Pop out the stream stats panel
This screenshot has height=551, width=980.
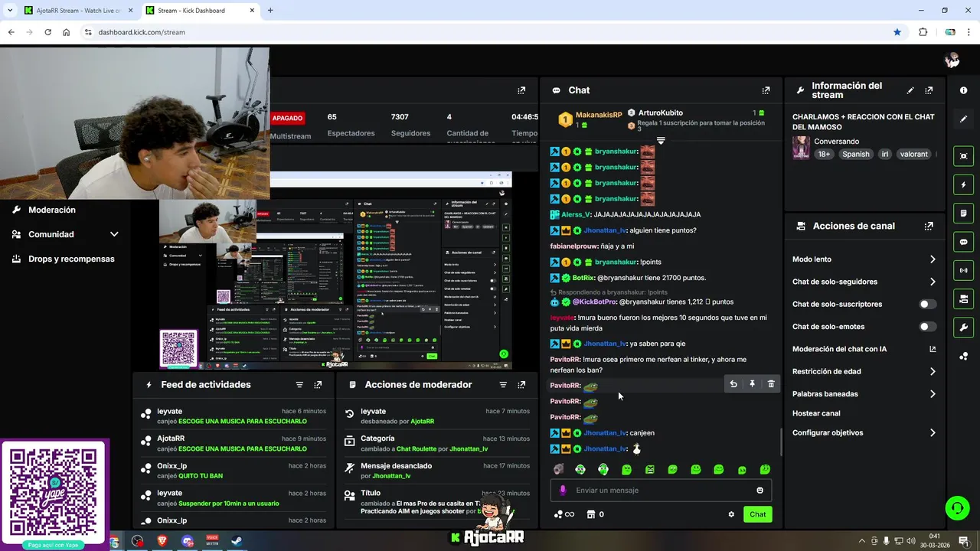pyautogui.click(x=521, y=90)
